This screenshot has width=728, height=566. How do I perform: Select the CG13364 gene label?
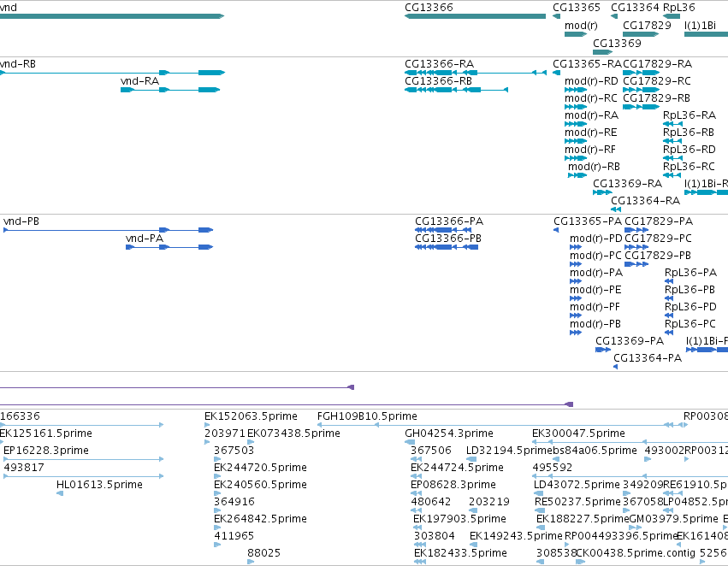(635, 8)
